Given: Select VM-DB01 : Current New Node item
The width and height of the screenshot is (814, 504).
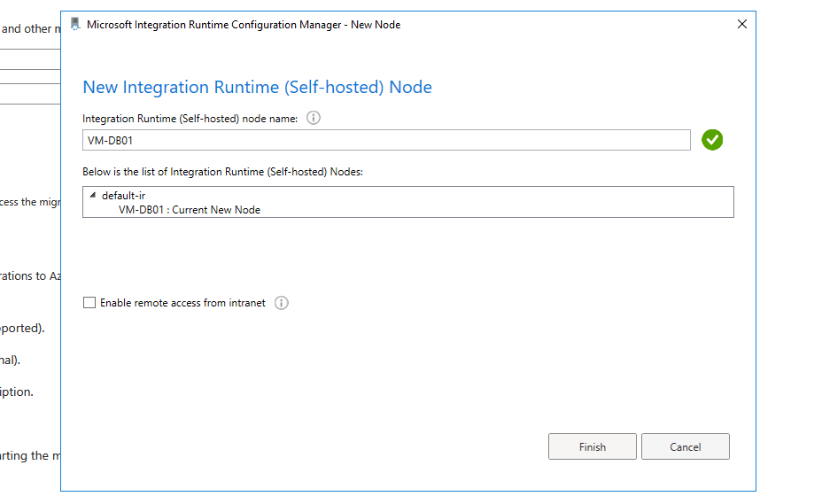Looking at the screenshot, I should 190,210.
